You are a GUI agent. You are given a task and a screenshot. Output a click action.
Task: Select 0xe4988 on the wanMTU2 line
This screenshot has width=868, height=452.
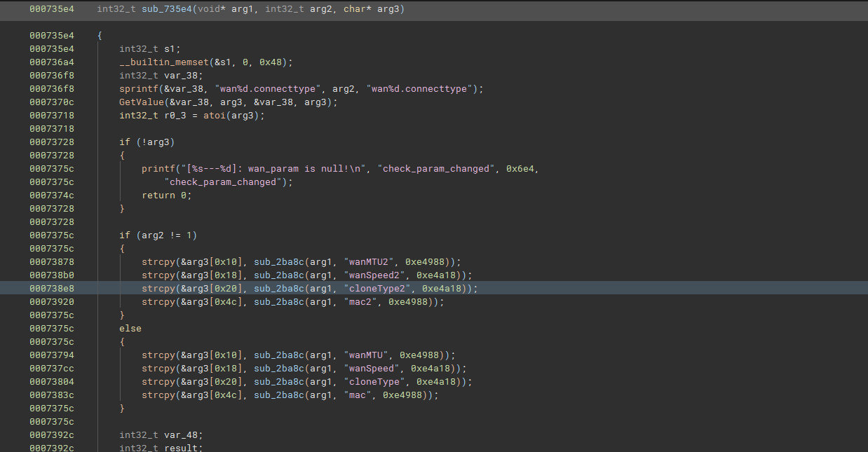point(425,261)
